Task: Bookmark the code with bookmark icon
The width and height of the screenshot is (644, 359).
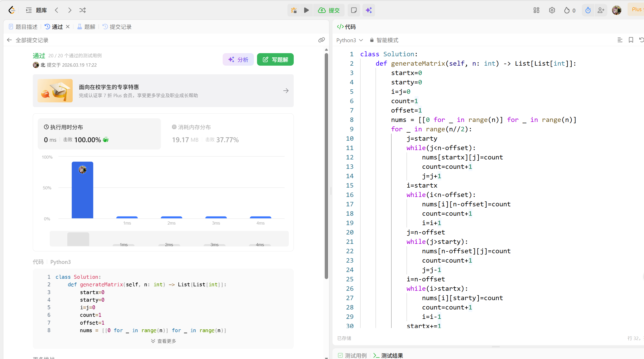Action: tap(631, 40)
